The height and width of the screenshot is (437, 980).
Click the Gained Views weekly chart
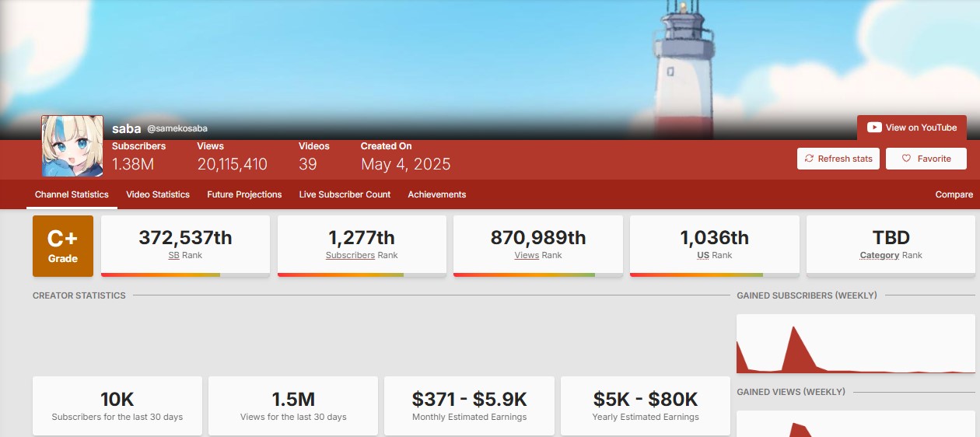pos(856,424)
